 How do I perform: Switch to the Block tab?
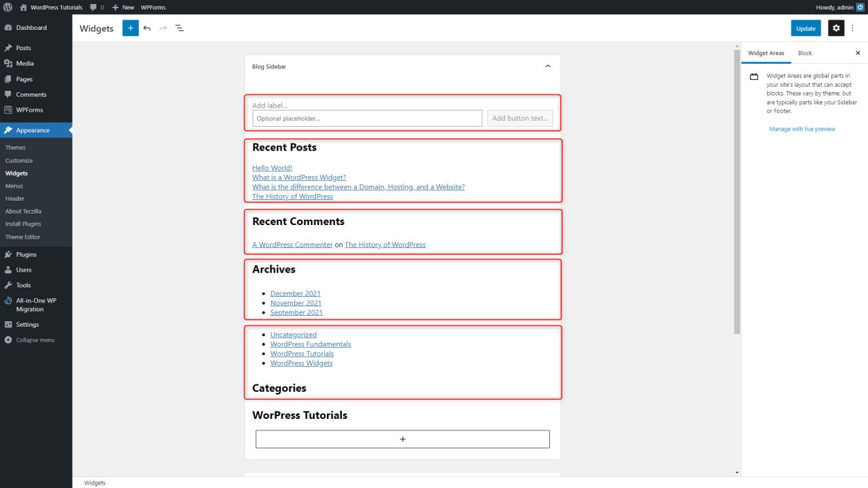[805, 53]
